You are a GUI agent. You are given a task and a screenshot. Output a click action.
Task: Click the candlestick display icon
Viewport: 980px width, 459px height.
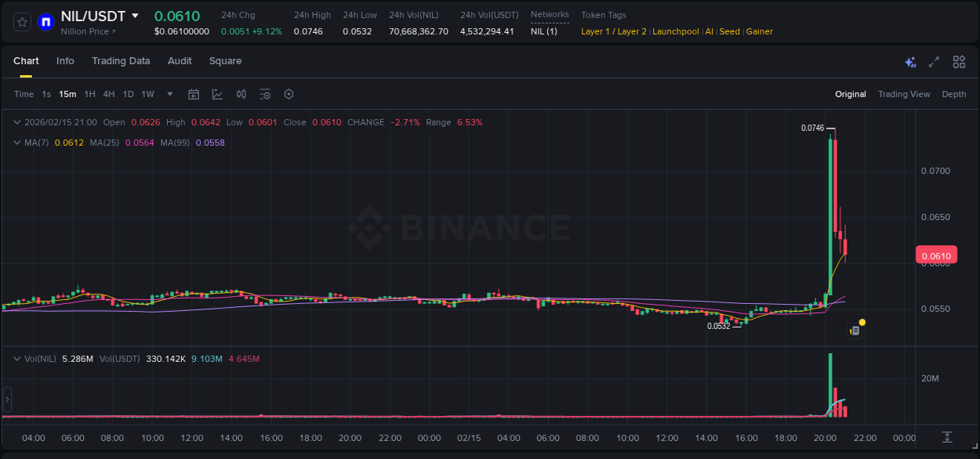[x=241, y=94]
